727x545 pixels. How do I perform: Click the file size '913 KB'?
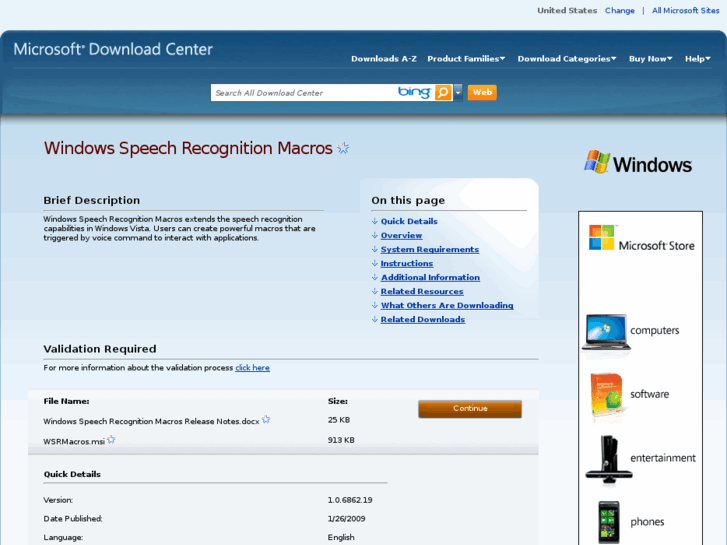341,440
